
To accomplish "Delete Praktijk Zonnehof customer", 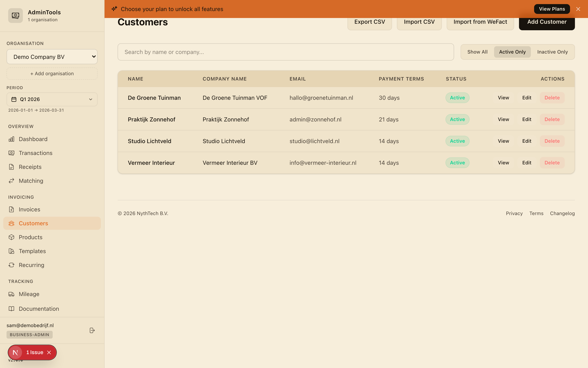I will (x=552, y=119).
